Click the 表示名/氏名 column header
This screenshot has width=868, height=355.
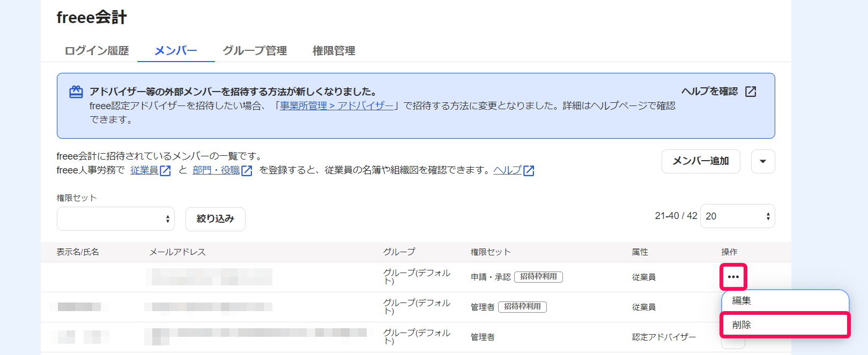point(78,252)
